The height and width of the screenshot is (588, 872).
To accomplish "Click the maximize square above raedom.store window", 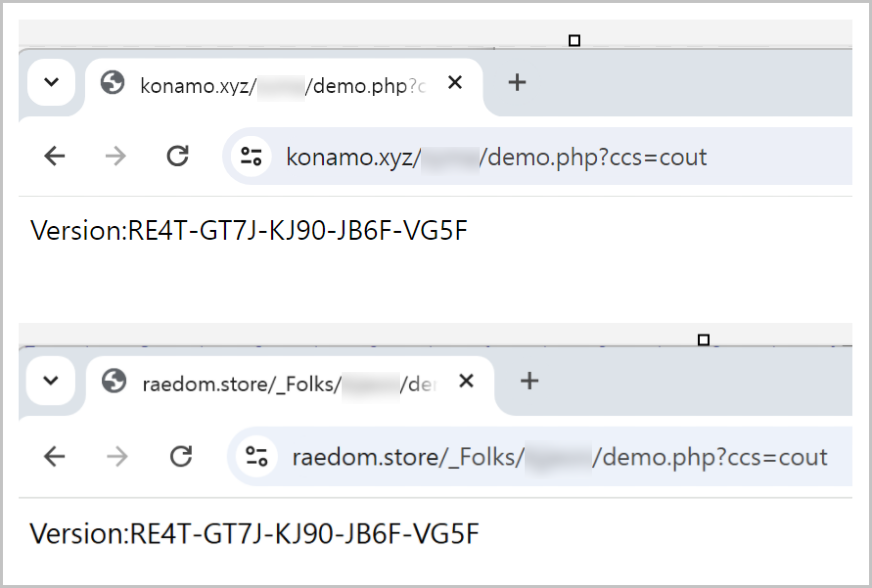I will [704, 340].
